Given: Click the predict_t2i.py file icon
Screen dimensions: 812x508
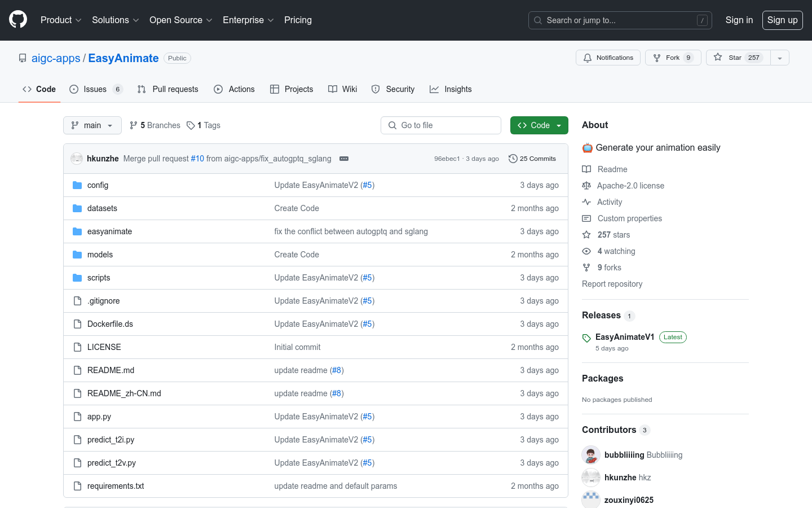Looking at the screenshot, I should coord(77,440).
